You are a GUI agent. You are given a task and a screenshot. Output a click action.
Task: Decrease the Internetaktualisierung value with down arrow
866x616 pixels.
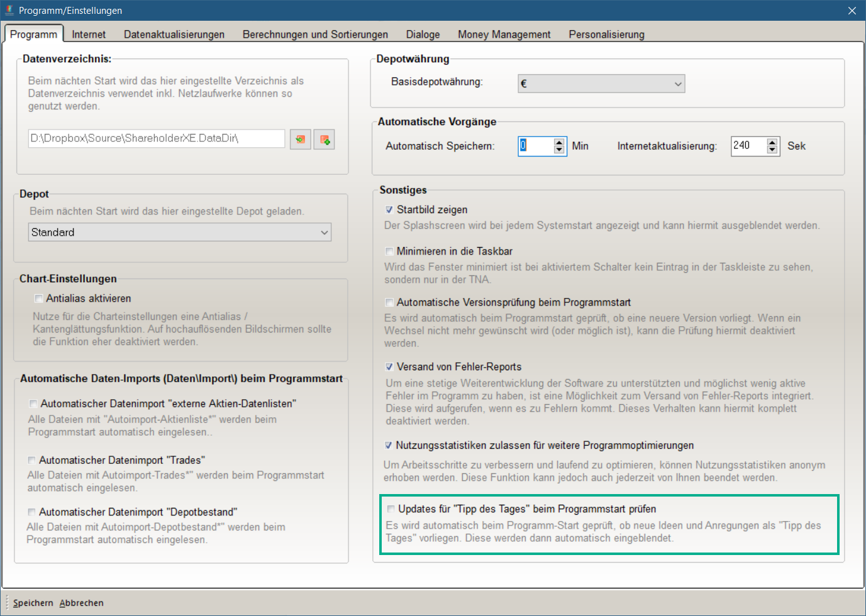[x=772, y=150]
